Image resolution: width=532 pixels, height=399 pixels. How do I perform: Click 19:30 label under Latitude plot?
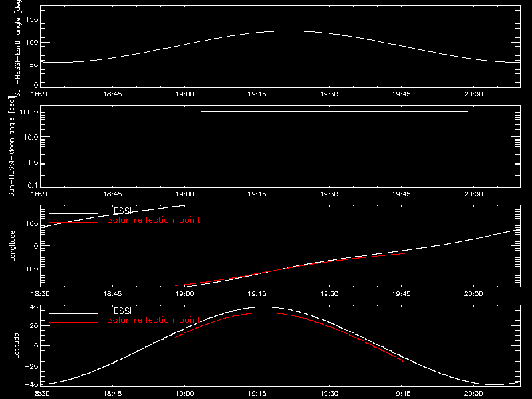pos(329,394)
